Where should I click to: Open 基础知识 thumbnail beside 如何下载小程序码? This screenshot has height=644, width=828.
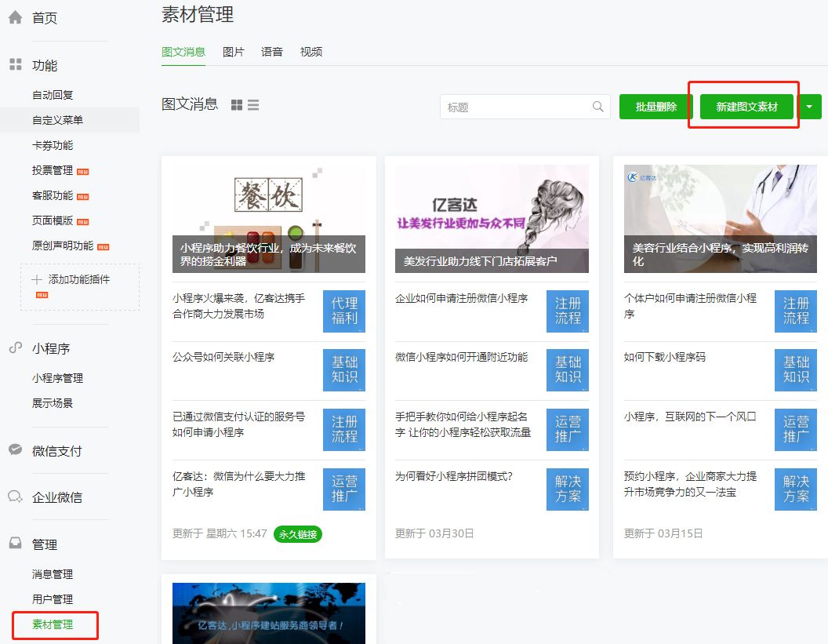point(796,369)
